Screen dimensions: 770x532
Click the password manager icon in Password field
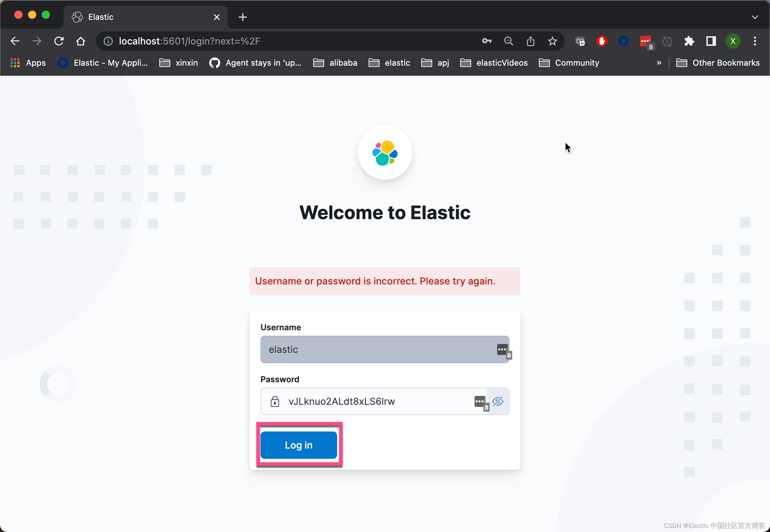(480, 401)
